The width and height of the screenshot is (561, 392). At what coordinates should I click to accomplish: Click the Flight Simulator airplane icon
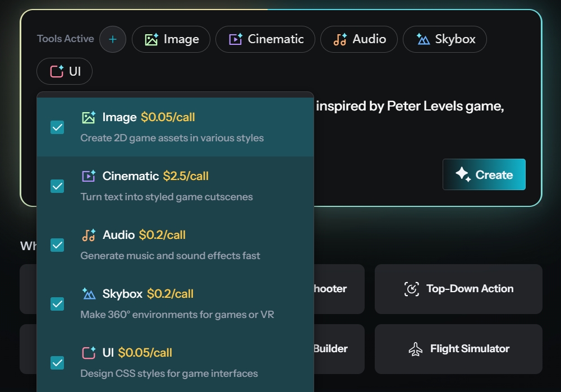(x=416, y=349)
